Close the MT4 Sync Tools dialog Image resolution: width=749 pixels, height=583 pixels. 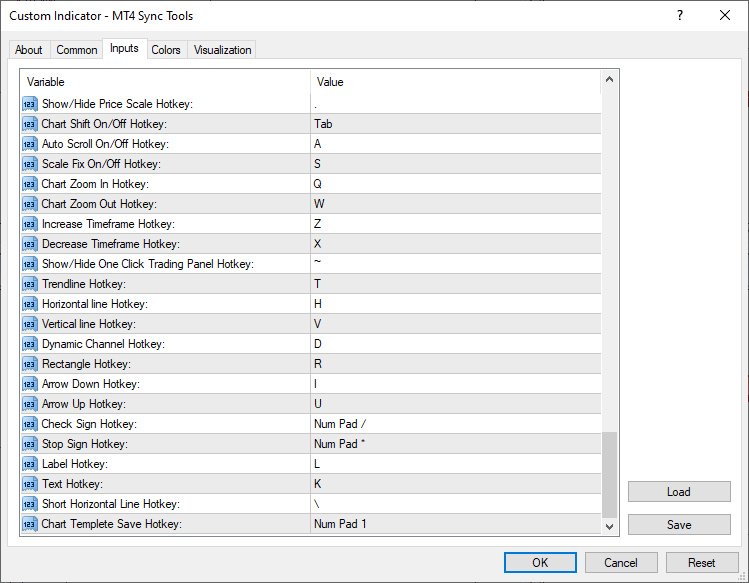[725, 15]
